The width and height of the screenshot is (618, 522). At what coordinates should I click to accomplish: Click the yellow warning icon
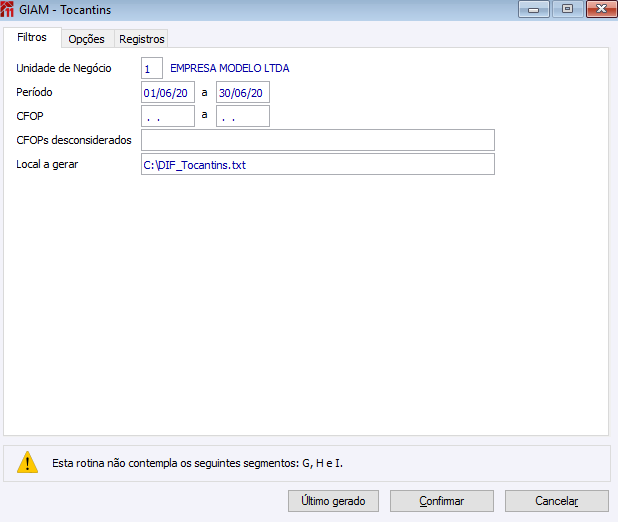pyautogui.click(x=28, y=462)
